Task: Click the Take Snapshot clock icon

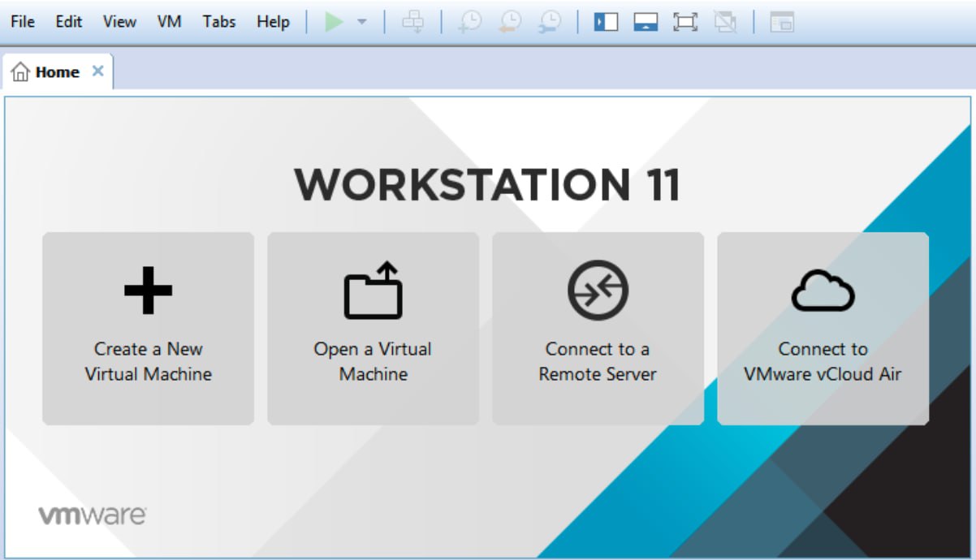Action: 470,22
